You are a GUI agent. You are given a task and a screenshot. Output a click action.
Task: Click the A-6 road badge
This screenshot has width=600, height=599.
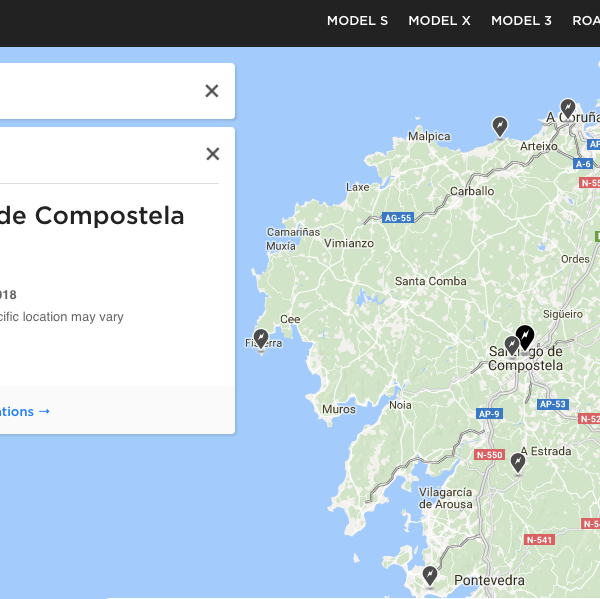pyautogui.click(x=583, y=164)
